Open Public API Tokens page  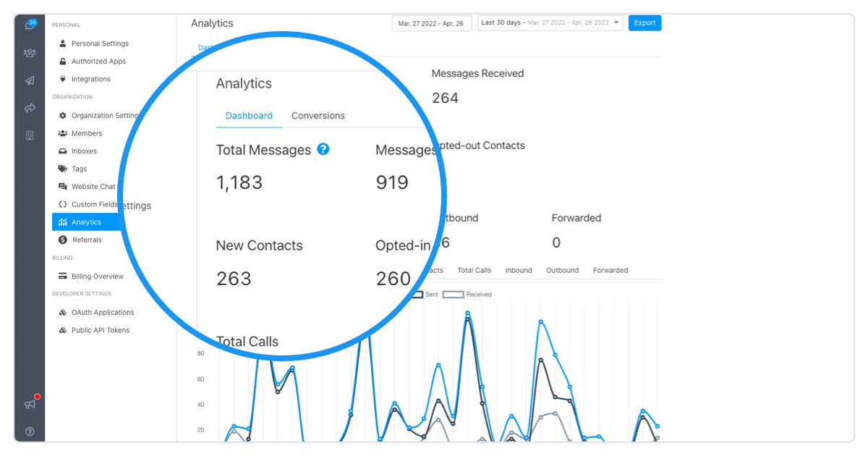point(101,330)
